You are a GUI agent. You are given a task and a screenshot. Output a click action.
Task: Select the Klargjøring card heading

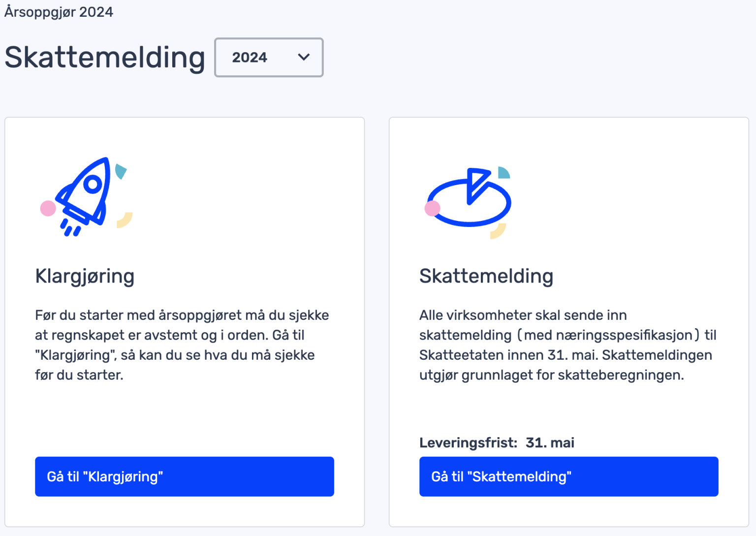click(85, 276)
